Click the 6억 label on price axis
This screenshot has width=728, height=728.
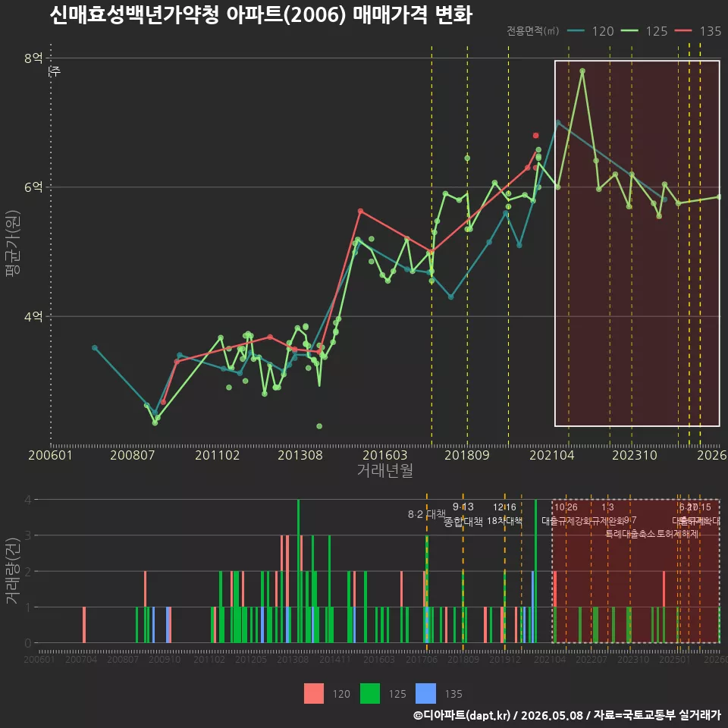[x=33, y=187]
